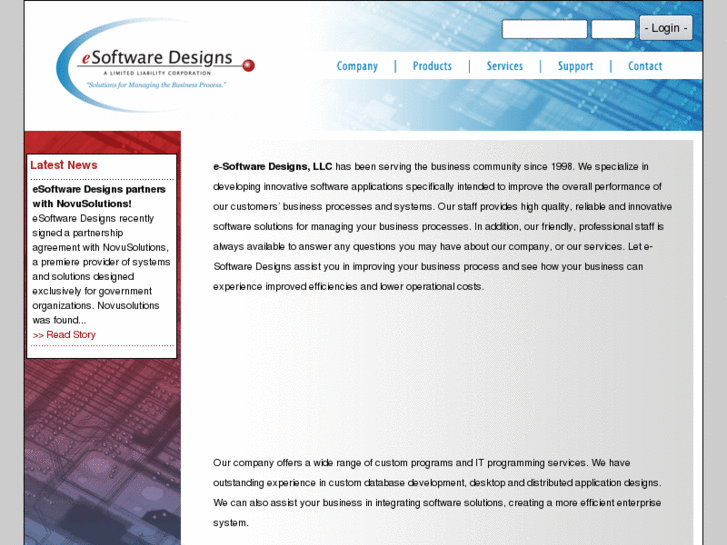This screenshot has width=727, height=545.
Task: Click the Latest News heading
Action: [64, 165]
